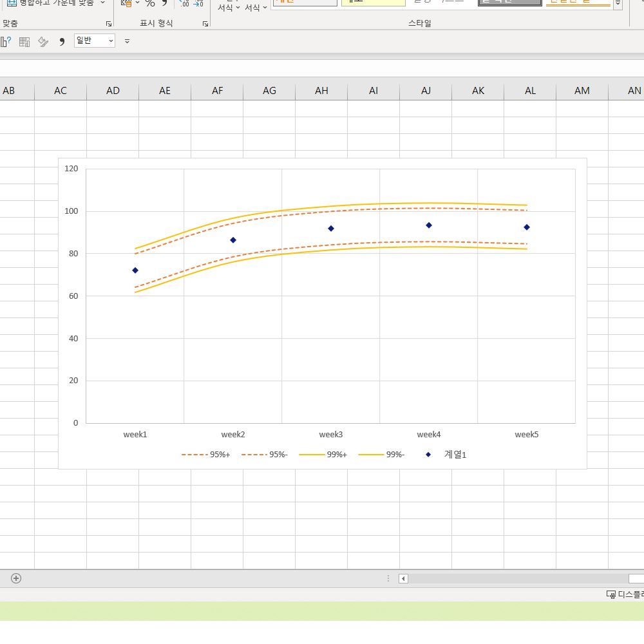Select week5 data point marker
This screenshot has width=644, height=644.
coord(527,227)
